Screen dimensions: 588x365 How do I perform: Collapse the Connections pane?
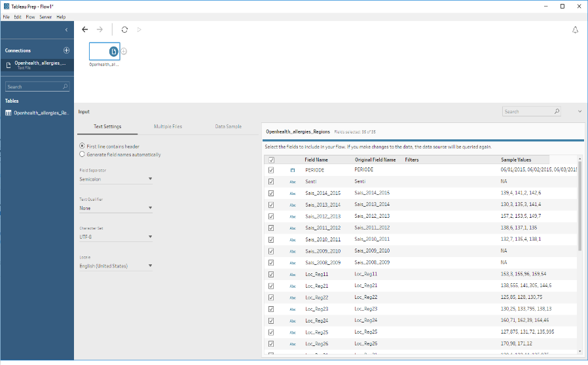(66, 29)
